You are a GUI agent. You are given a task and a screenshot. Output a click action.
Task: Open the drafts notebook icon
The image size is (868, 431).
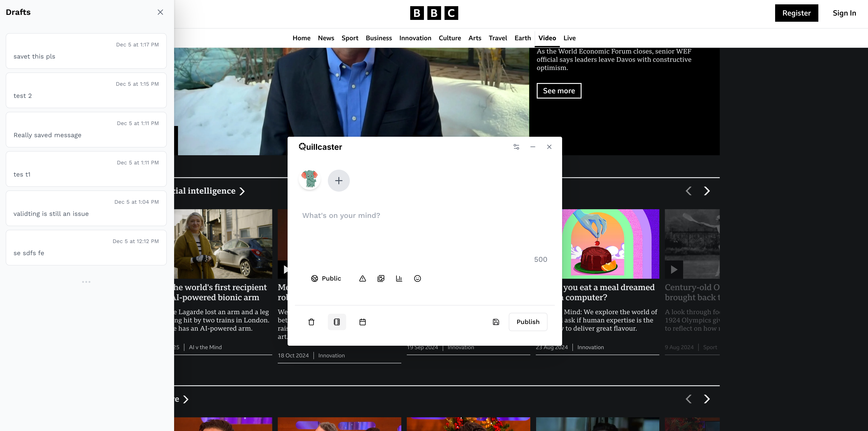[x=337, y=322]
